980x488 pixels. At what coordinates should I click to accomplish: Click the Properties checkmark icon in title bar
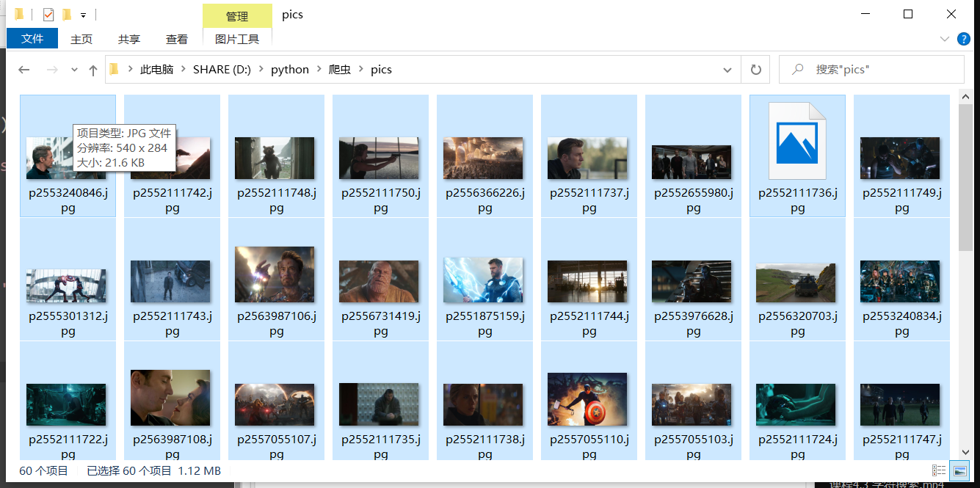[x=48, y=15]
